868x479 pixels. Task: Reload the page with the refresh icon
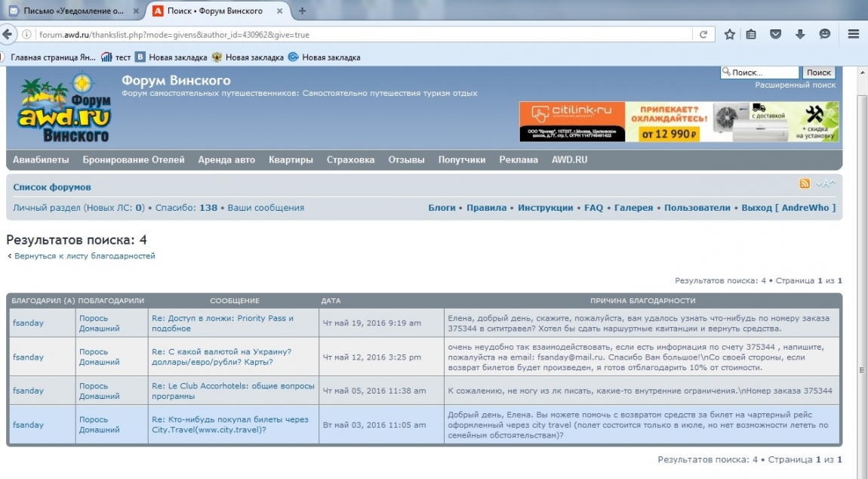point(703,35)
